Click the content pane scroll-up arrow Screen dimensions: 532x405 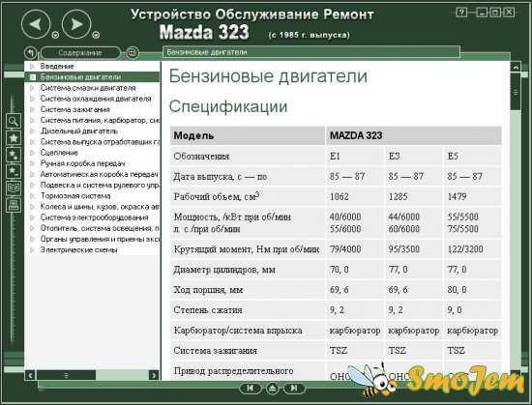(516, 67)
